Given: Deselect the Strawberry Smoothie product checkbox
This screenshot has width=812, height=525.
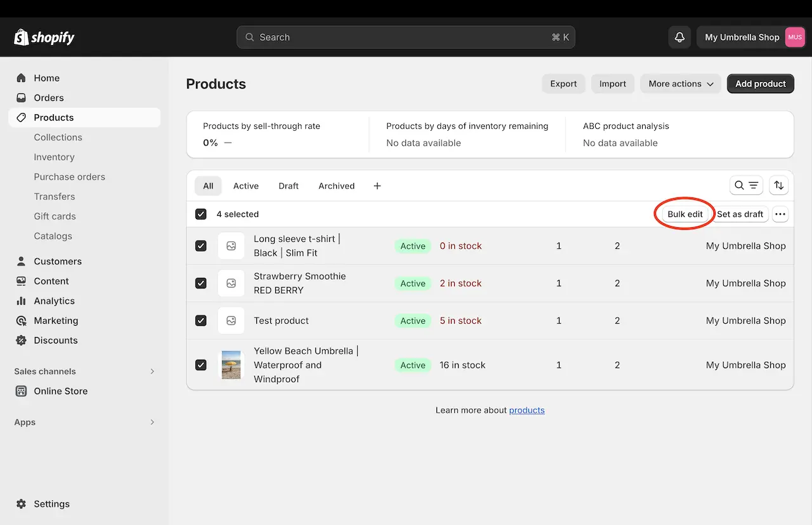Looking at the screenshot, I should 201,283.
